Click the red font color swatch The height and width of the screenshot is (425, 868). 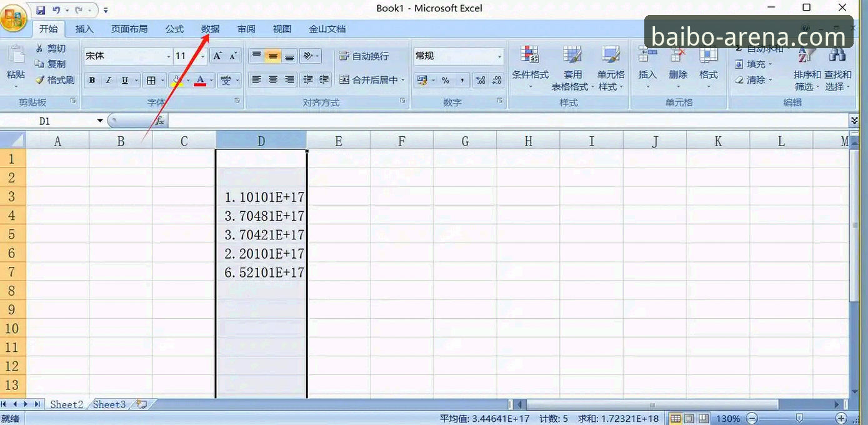point(200,80)
